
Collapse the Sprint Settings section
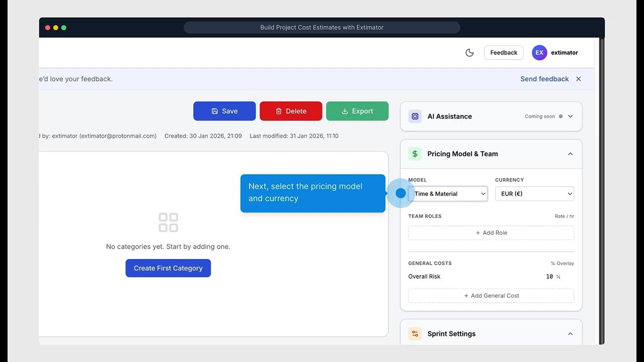570,334
